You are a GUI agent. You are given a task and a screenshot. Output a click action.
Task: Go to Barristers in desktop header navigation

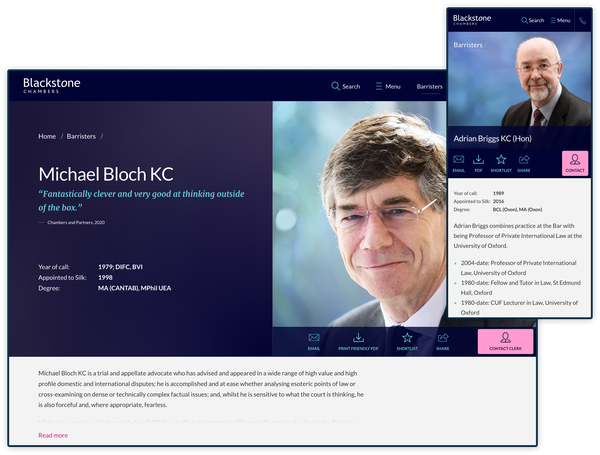pyautogui.click(x=429, y=87)
